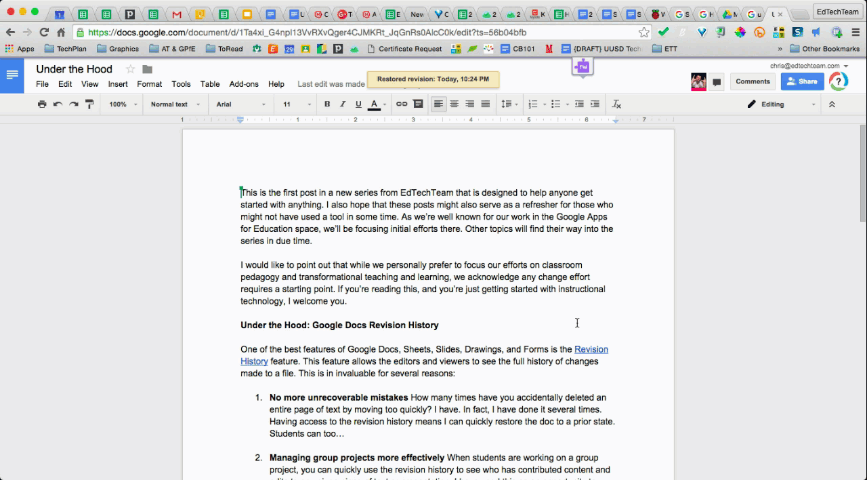This screenshot has height=480, width=867.
Task: Open the Format menu
Action: [x=149, y=84]
